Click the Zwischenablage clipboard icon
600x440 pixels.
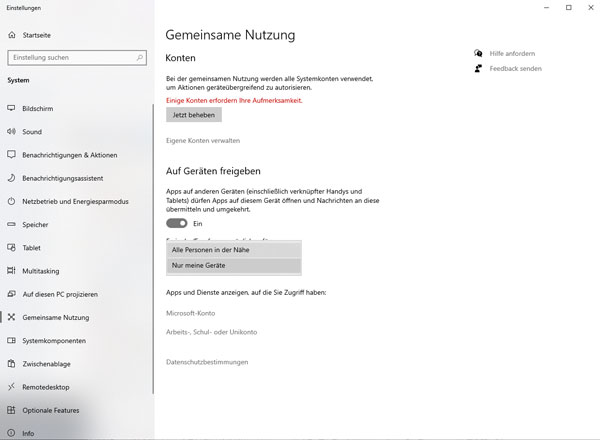point(12,364)
